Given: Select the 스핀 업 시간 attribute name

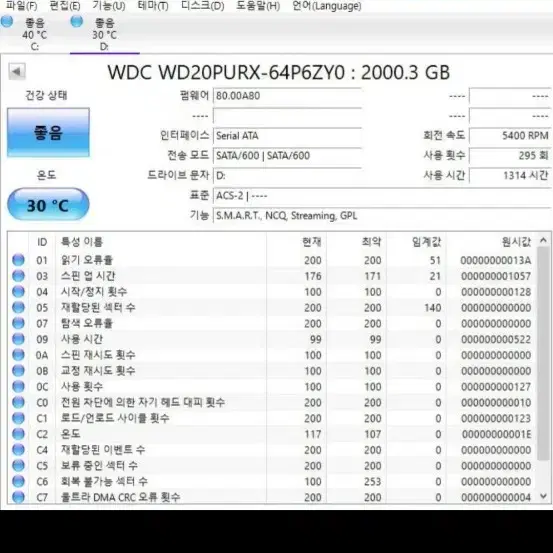Looking at the screenshot, I should coord(88,276).
